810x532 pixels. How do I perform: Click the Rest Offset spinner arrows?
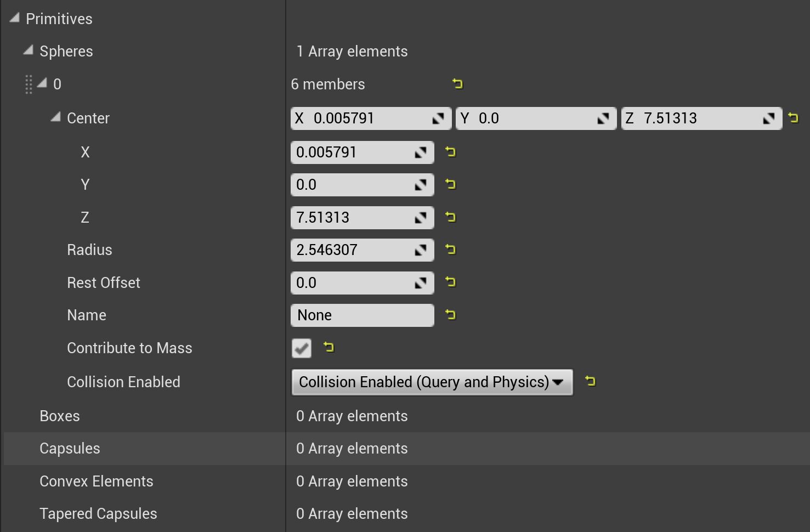[421, 283]
